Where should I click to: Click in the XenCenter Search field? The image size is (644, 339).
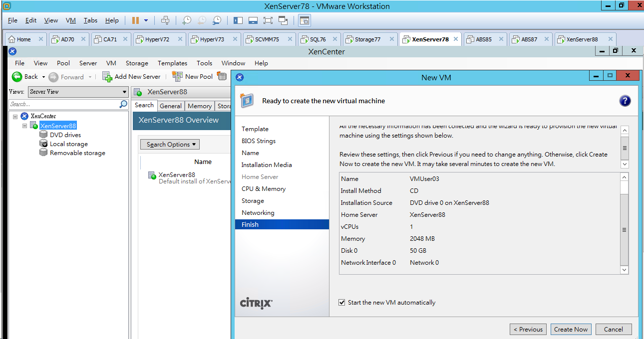click(64, 104)
